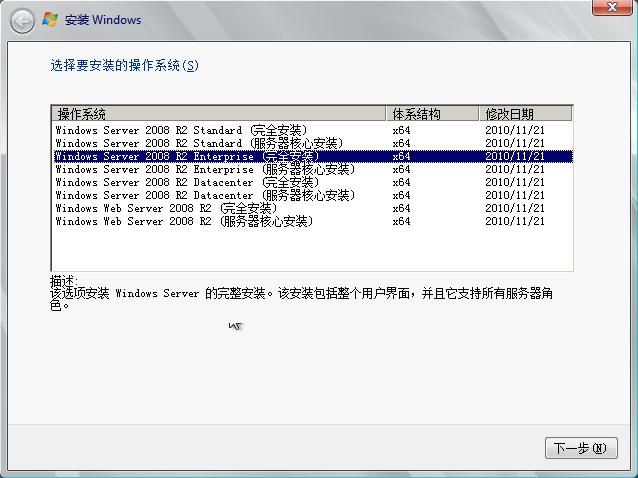Click the 操作系统 column header
Image resolution: width=638 pixels, height=478 pixels.
(219, 114)
